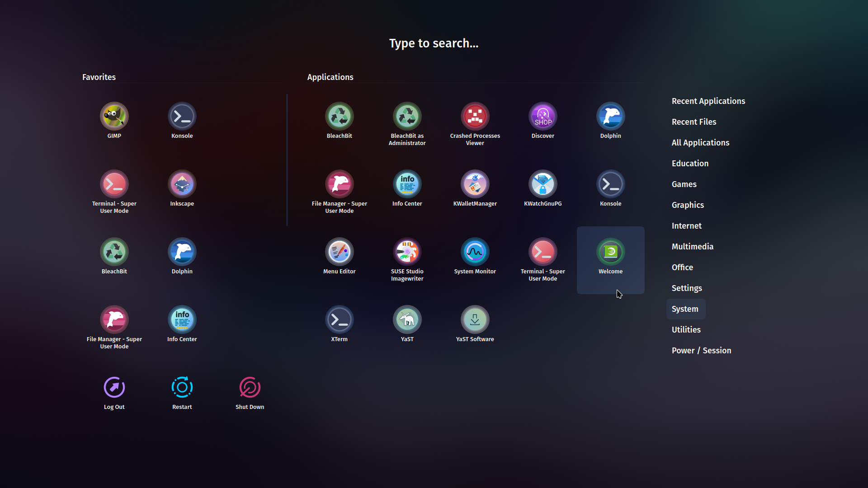Image resolution: width=868 pixels, height=488 pixels.
Task: Open BleachBit in the Favorites section
Action: (x=114, y=256)
